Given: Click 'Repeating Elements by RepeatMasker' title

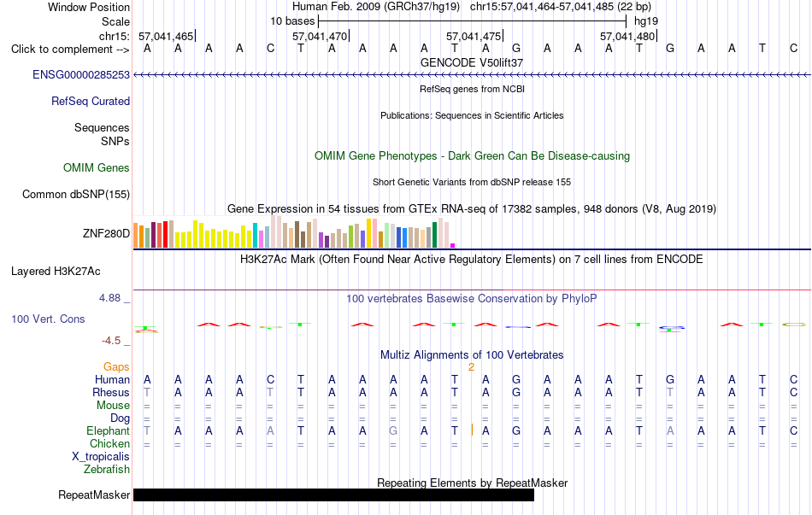Looking at the screenshot, I should click(x=473, y=483).
